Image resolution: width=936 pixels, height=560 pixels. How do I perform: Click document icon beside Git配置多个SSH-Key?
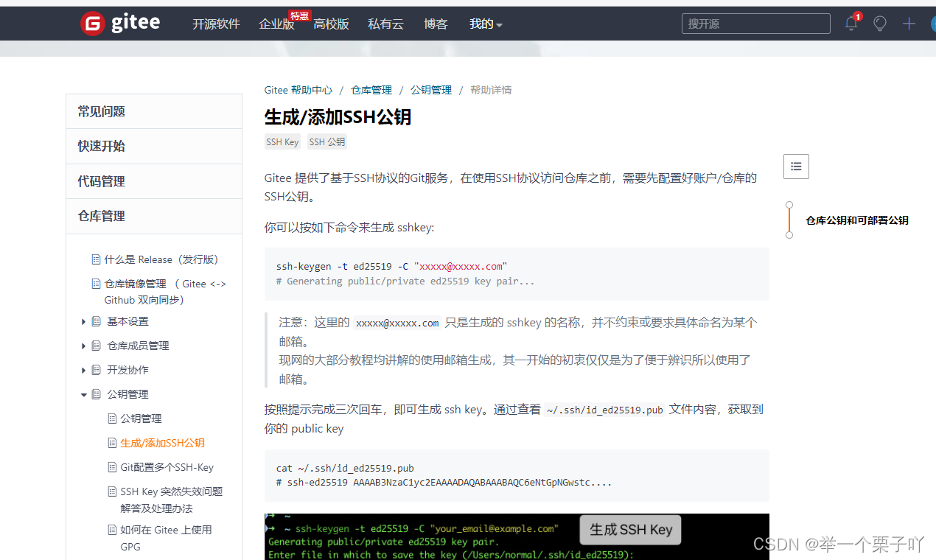[112, 467]
